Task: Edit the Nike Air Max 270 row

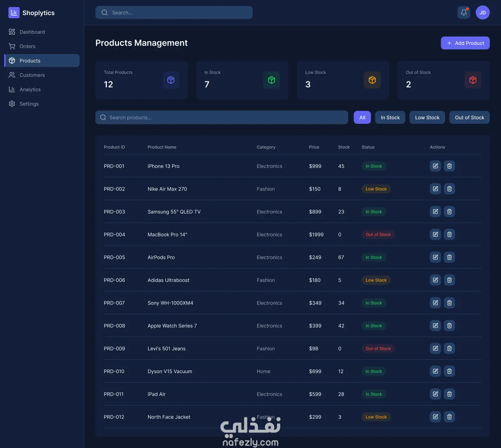Action: click(435, 189)
